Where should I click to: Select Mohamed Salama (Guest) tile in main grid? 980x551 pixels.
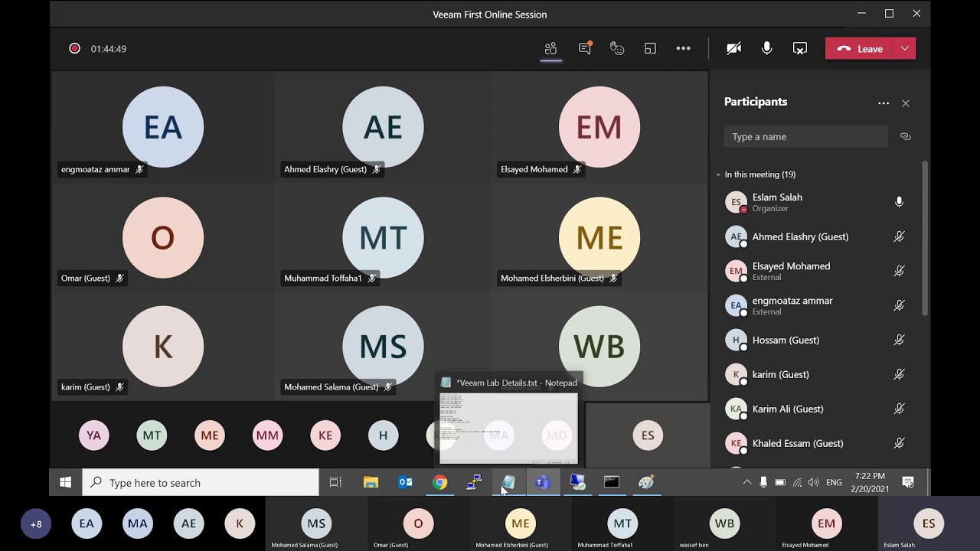tap(383, 347)
